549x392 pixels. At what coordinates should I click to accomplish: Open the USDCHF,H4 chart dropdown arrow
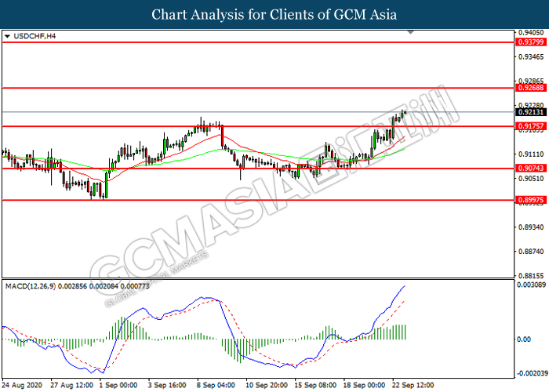[7, 36]
